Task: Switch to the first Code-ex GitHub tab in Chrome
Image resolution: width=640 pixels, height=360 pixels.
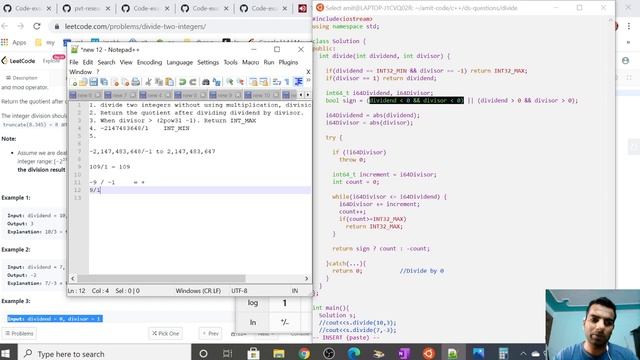Action: pyautogui.click(x=27, y=8)
